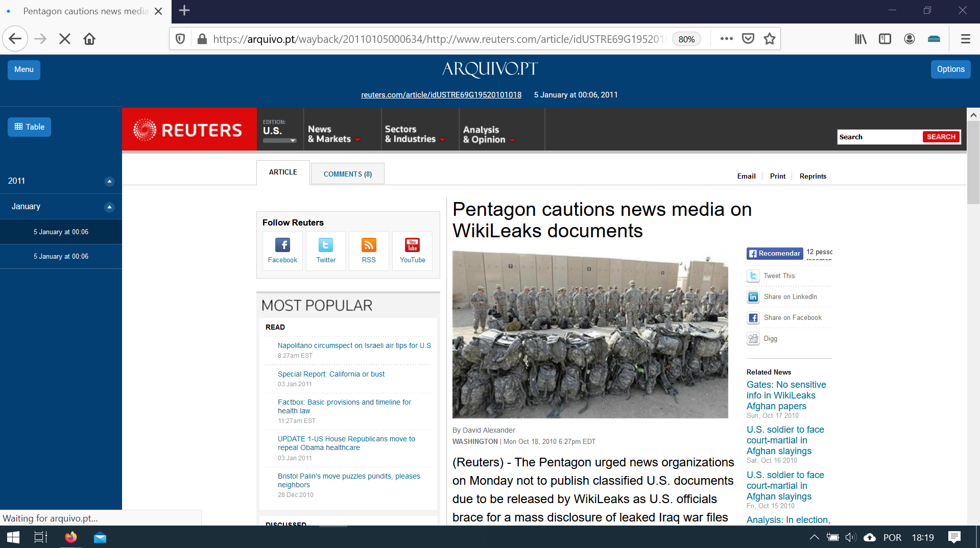This screenshot has width=980, height=548.
Task: Click the Reuters logo
Action: pyautogui.click(x=189, y=130)
